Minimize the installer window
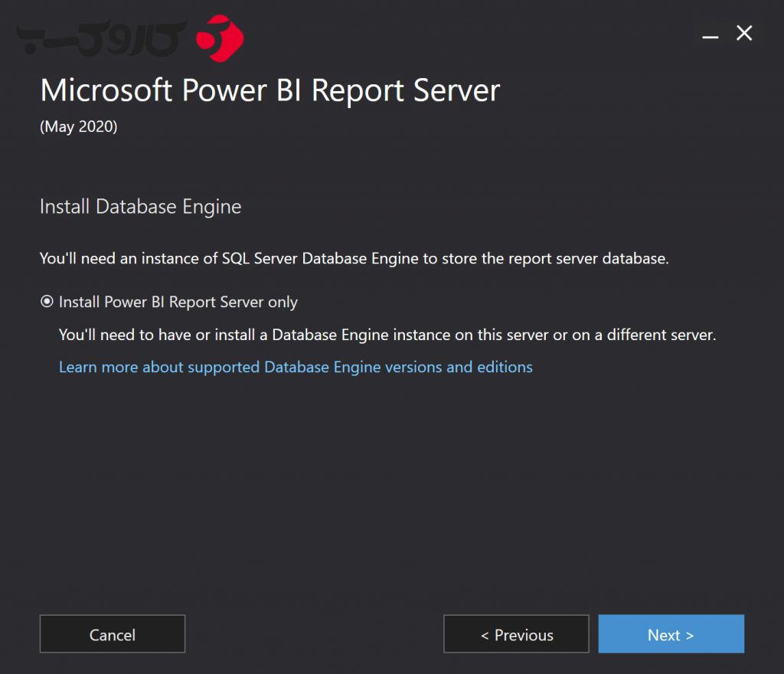This screenshot has height=674, width=784. 710,34
